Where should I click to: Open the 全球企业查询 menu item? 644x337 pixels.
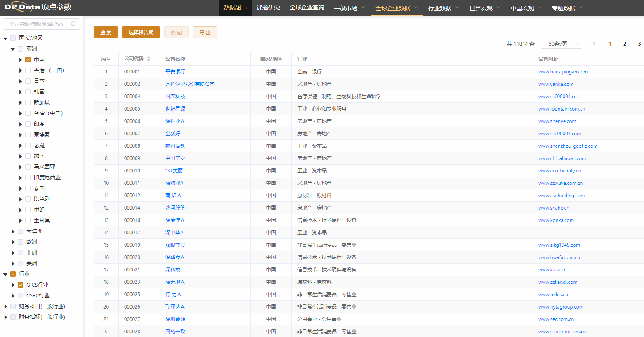click(x=307, y=8)
